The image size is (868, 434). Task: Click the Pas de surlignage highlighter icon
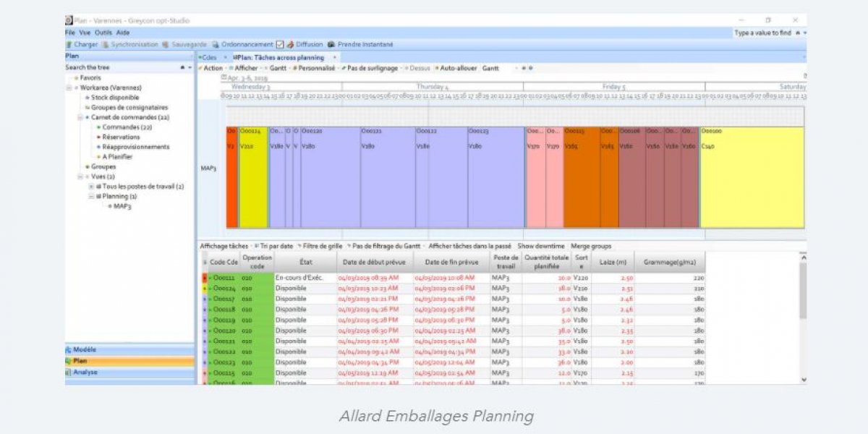pos(344,68)
